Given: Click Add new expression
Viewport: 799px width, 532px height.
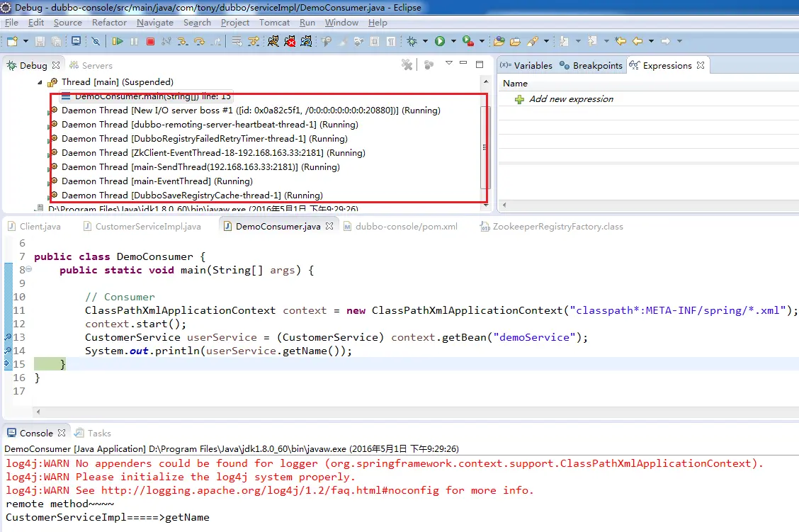Looking at the screenshot, I should tap(571, 99).
